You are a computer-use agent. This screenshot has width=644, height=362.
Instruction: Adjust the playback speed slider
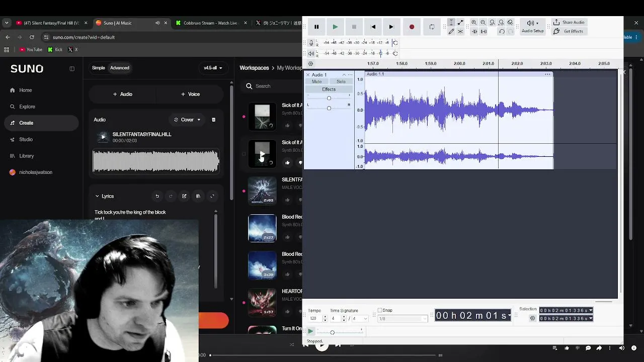(332, 332)
